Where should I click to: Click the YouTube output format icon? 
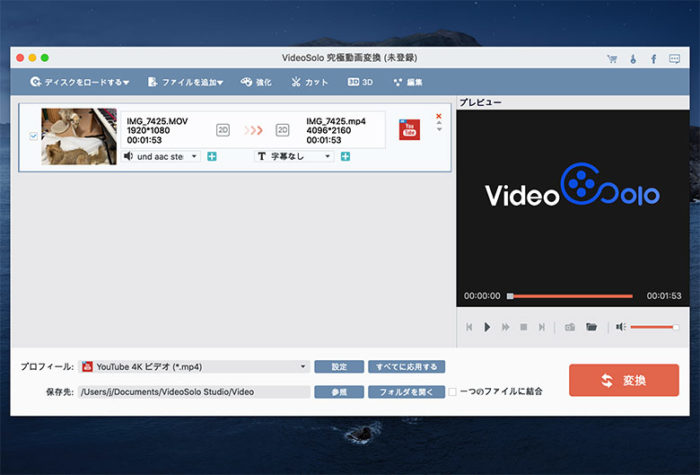409,129
